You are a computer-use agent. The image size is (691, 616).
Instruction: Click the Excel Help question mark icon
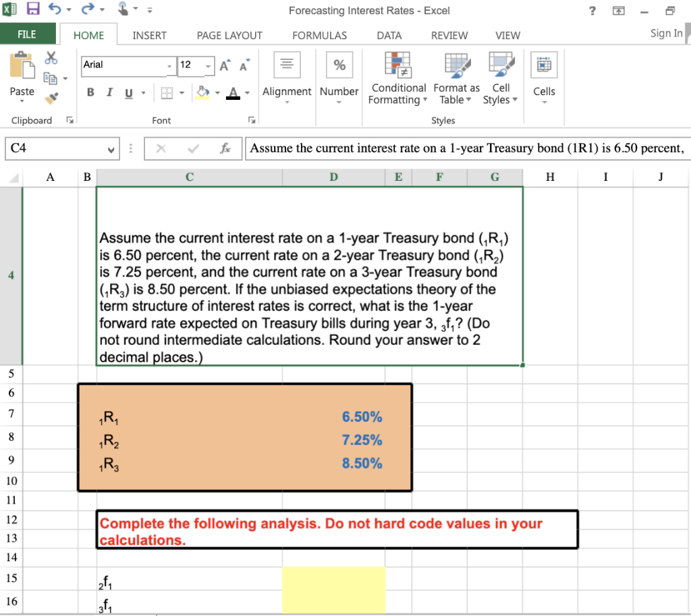click(592, 11)
